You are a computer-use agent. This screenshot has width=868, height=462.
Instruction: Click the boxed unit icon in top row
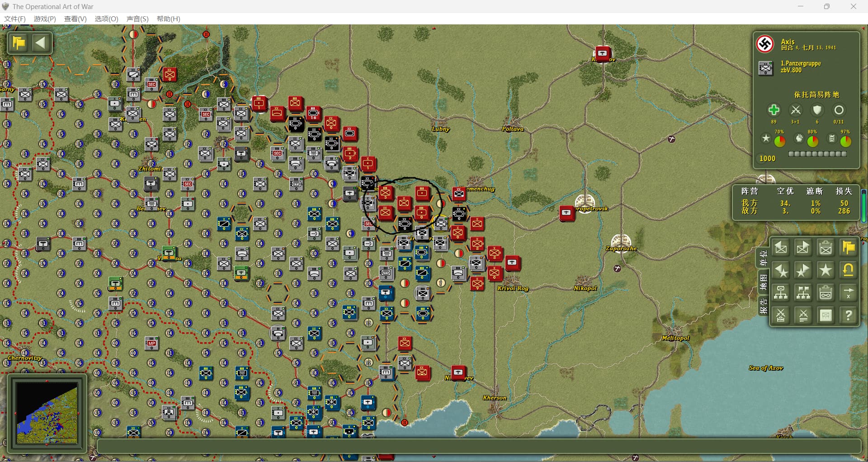click(x=826, y=248)
